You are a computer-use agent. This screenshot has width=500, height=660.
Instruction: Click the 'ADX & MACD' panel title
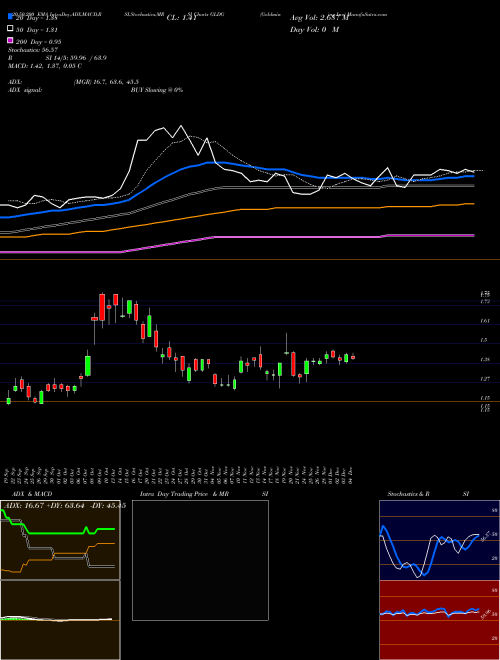tap(32, 494)
